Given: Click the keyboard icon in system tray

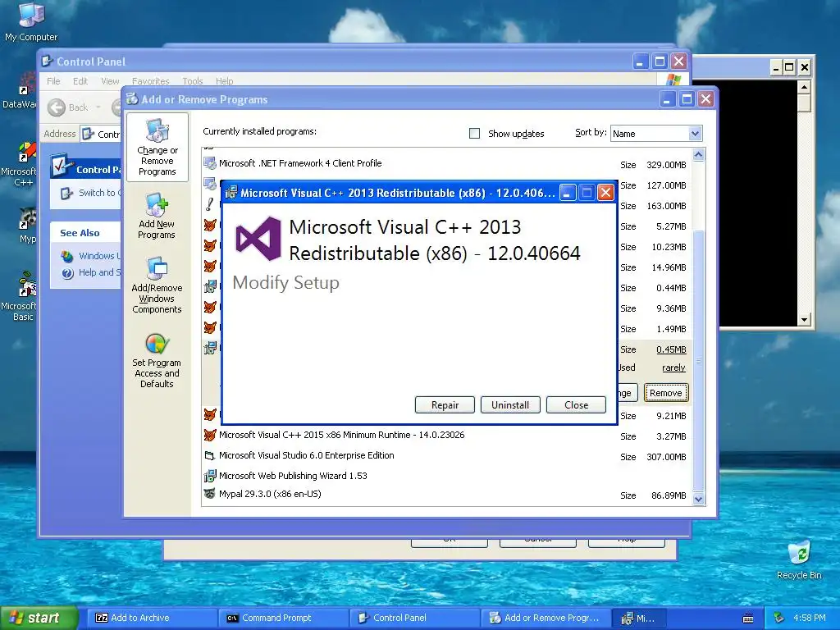Looking at the screenshot, I should click(x=748, y=619).
